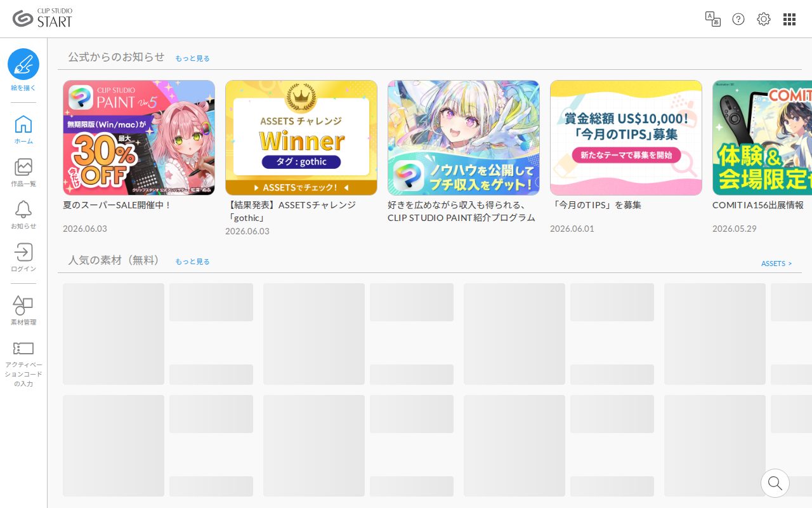The height and width of the screenshot is (508, 812).
Task: Open the ASSETS > link
Action: pyautogui.click(x=776, y=264)
